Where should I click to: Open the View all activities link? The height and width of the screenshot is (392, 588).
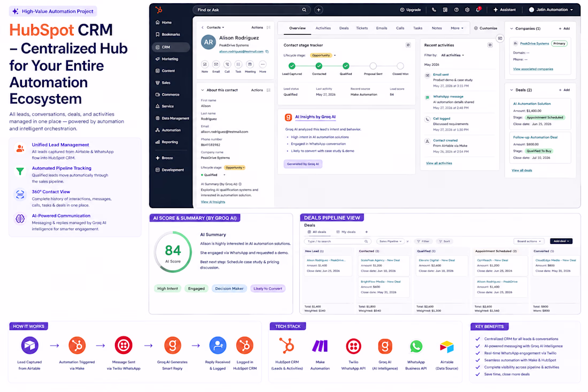tap(439, 163)
